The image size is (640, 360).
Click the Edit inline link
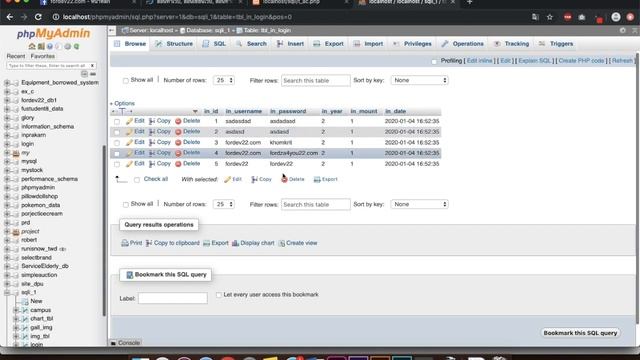click(x=479, y=61)
